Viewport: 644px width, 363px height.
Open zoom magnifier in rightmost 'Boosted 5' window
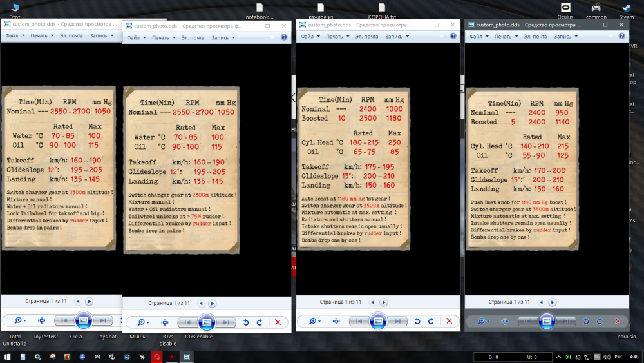483,321
